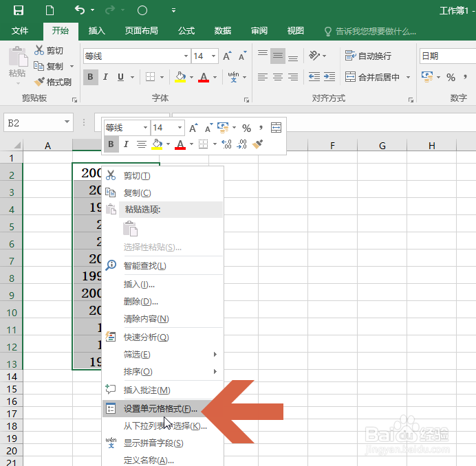Switch to the 页面布局 ribbon tab
The width and height of the screenshot is (476, 466).
tap(142, 31)
